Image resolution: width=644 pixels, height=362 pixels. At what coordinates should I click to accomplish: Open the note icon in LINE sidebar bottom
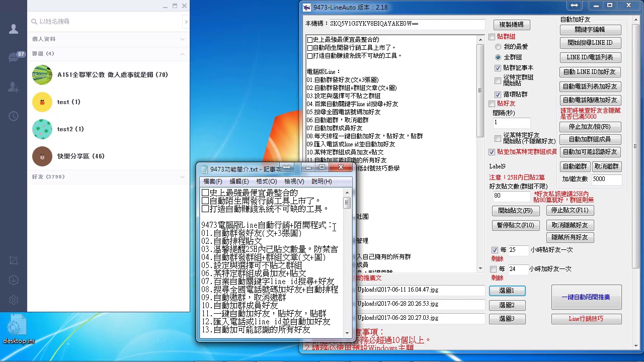point(14,260)
